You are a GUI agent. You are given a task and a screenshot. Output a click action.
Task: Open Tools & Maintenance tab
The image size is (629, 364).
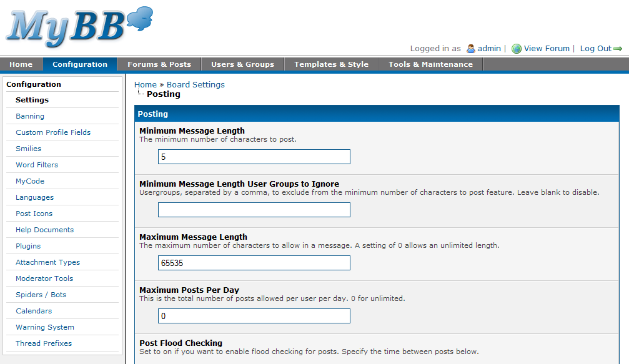coord(430,64)
